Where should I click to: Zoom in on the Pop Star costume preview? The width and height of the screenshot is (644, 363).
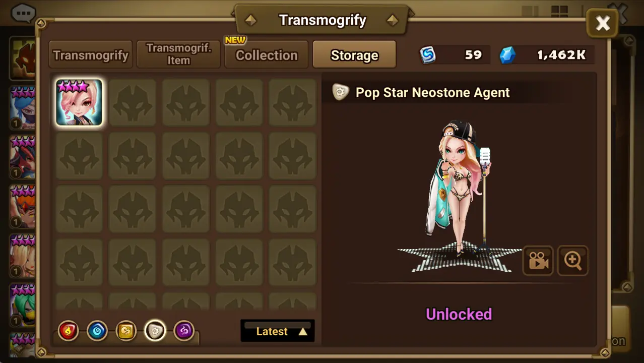pos(573,261)
